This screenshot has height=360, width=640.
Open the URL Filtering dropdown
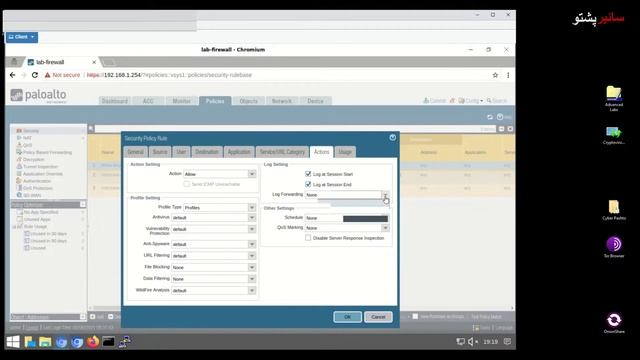coord(252,256)
